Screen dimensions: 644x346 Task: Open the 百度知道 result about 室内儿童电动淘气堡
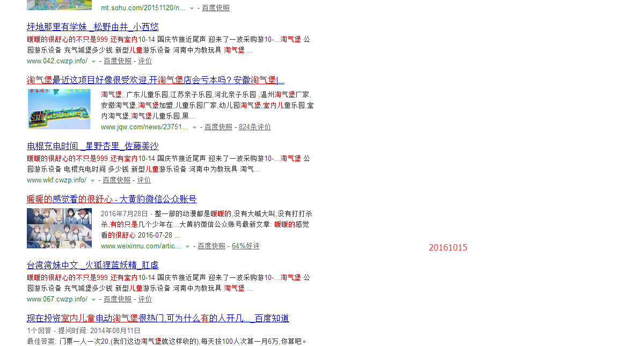coord(158,318)
